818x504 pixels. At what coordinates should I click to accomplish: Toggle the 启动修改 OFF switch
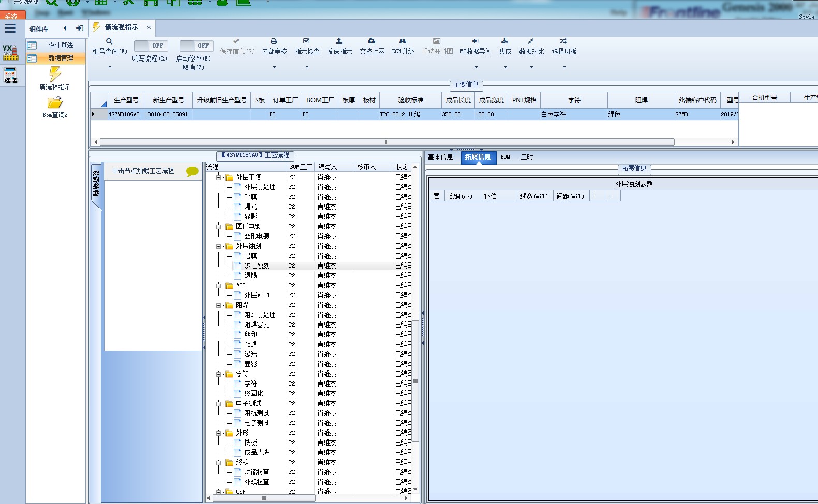coord(196,46)
